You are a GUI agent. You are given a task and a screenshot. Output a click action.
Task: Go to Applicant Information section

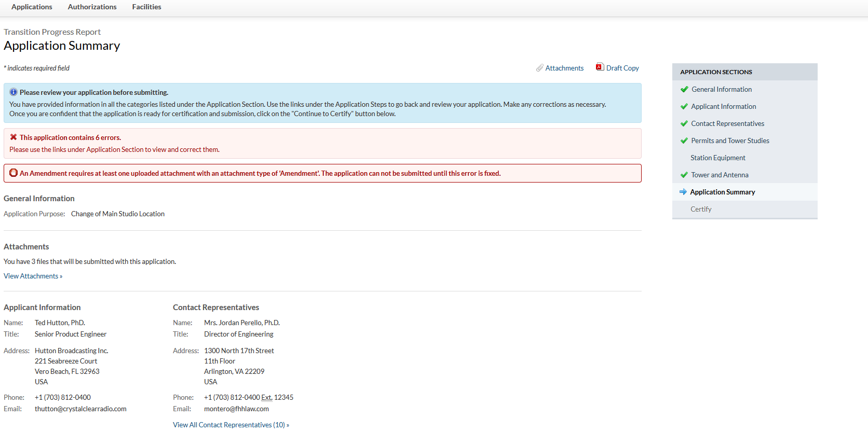723,106
